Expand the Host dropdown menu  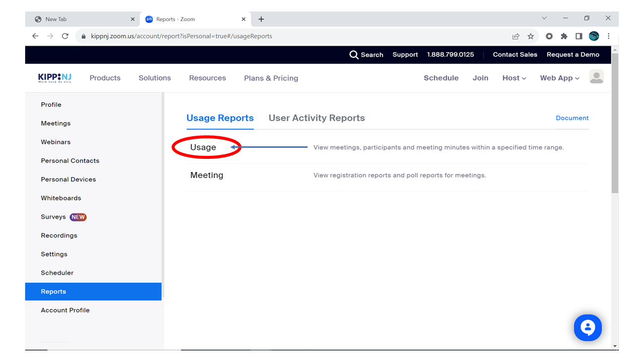click(514, 78)
